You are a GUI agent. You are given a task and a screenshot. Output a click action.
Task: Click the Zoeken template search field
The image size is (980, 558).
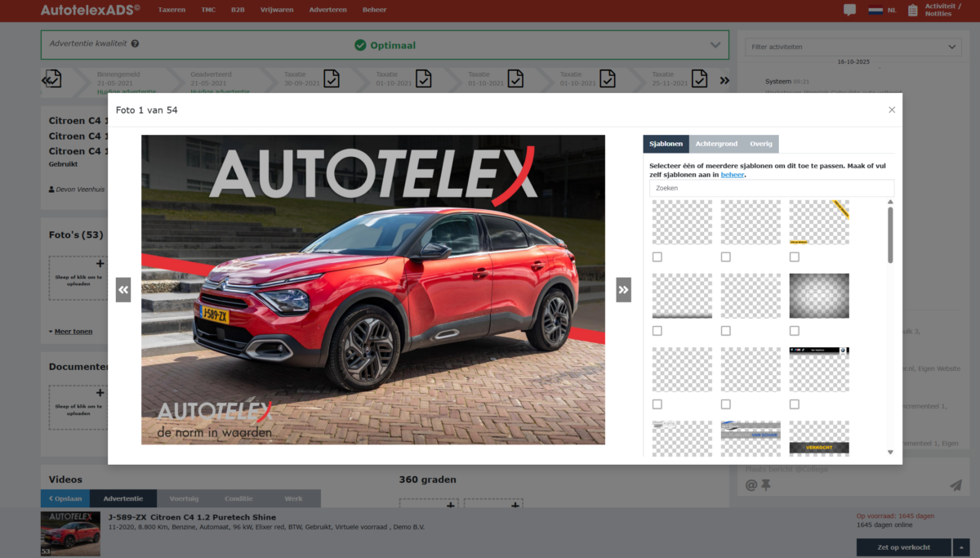pos(772,188)
